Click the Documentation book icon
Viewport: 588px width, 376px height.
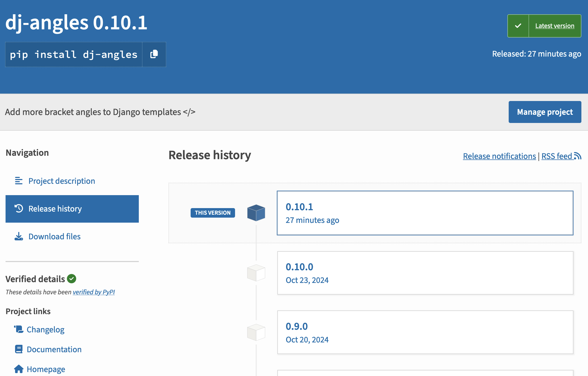point(19,349)
